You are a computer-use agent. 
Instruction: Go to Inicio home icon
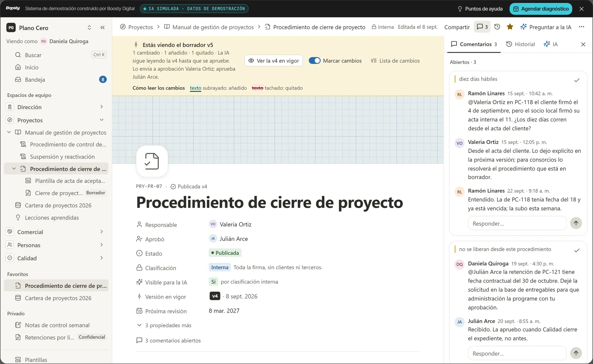18,67
